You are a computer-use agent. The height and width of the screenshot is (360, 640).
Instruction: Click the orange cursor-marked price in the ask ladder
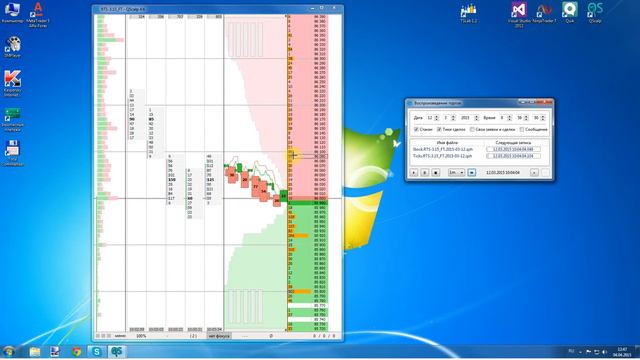pyautogui.click(x=308, y=156)
